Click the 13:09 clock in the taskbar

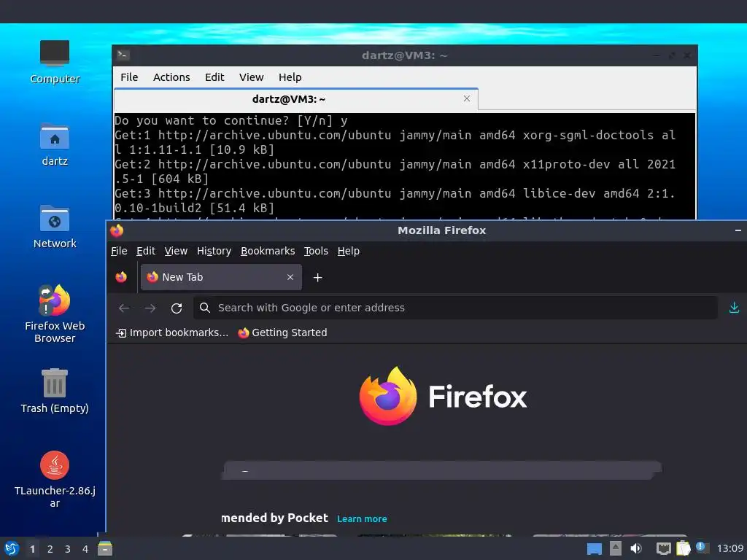tap(729, 548)
